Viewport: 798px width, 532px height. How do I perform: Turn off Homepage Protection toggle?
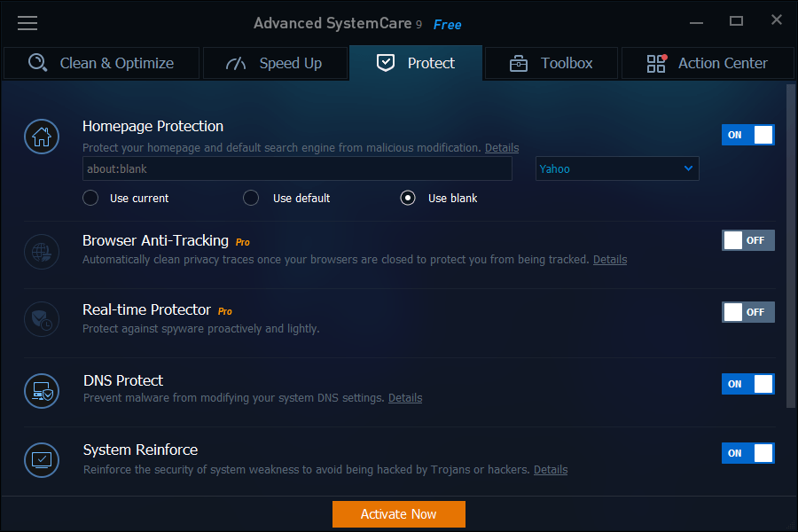click(748, 135)
